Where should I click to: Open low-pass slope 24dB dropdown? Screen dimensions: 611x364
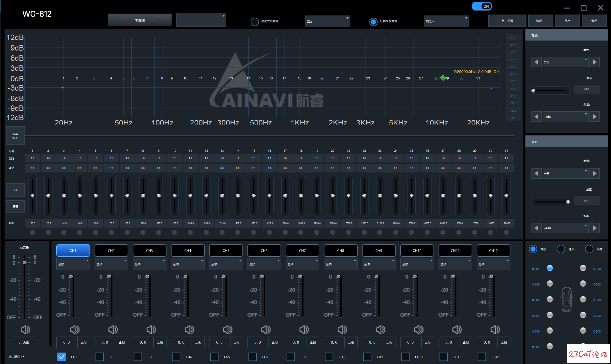pos(565,228)
